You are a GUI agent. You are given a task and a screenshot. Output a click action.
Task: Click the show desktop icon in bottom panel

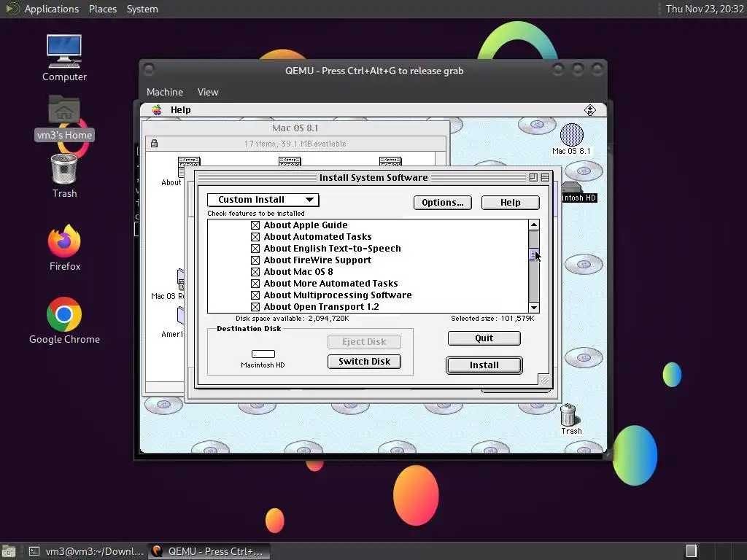click(8, 551)
